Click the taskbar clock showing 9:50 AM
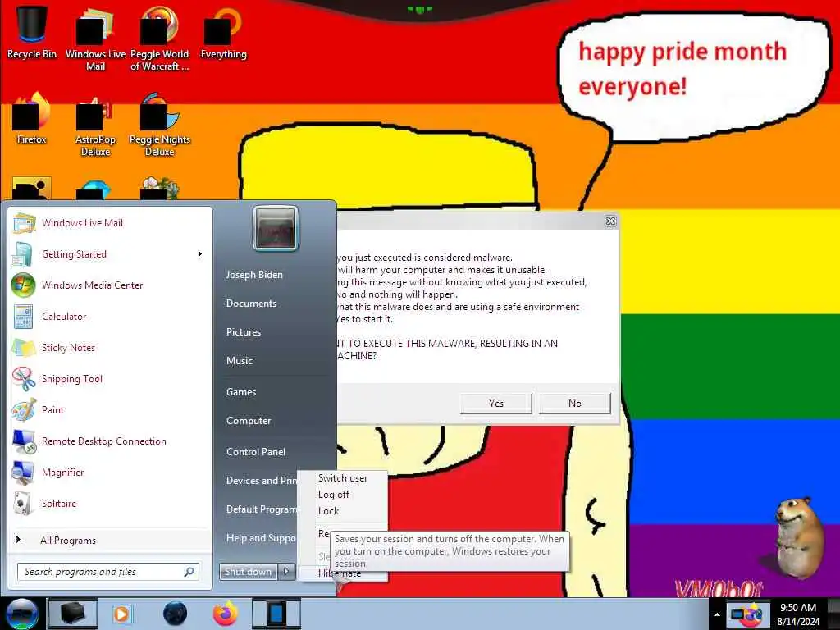 [x=798, y=614]
